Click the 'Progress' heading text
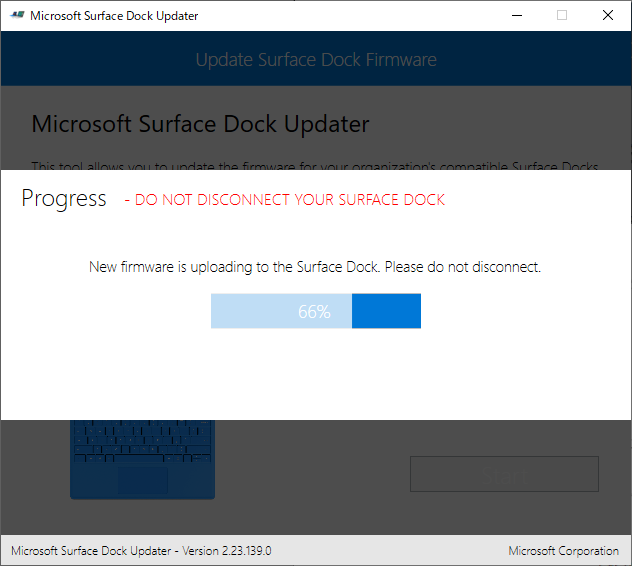Viewport: 632px width, 566px height. tap(64, 199)
